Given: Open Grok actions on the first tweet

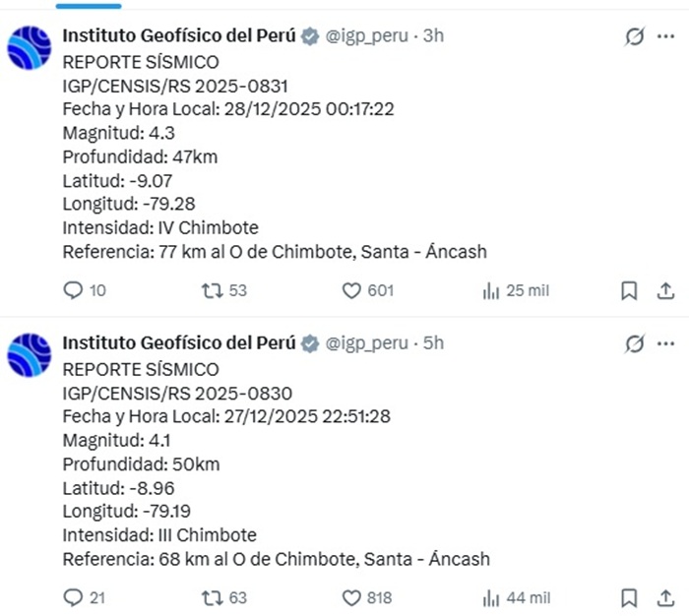Looking at the screenshot, I should pyautogui.click(x=635, y=36).
